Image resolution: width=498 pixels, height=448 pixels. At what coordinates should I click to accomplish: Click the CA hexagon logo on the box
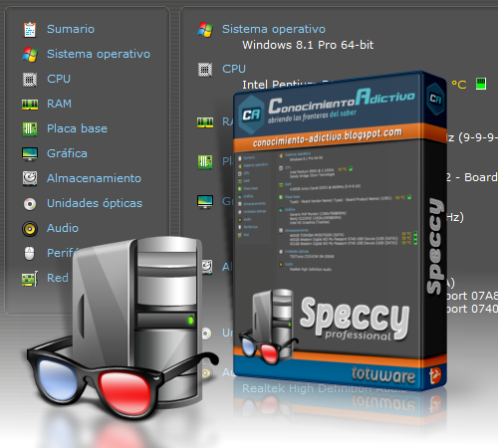click(252, 114)
